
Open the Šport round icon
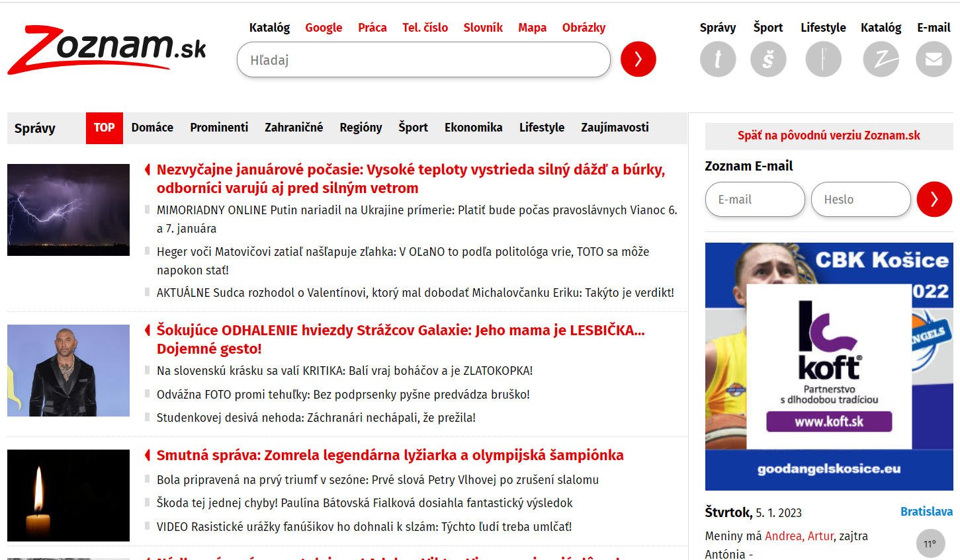pos(768,60)
